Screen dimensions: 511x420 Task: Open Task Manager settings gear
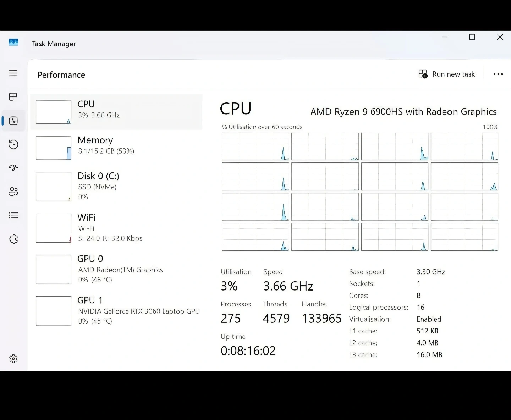pos(13,359)
